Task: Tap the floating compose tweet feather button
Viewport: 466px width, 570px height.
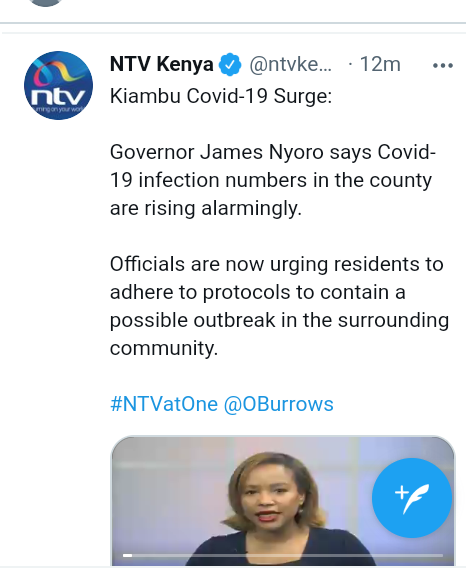Action: 412,498
